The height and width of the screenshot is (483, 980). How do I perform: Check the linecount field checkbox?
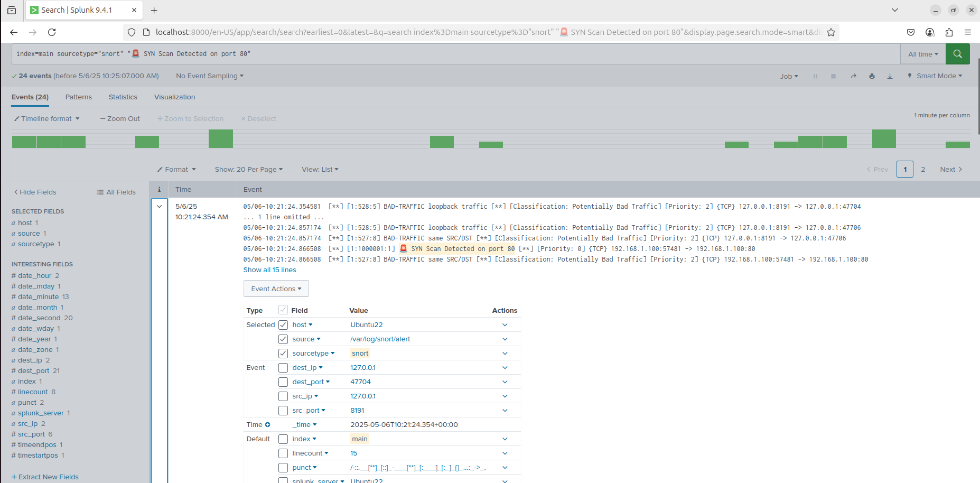tap(283, 453)
